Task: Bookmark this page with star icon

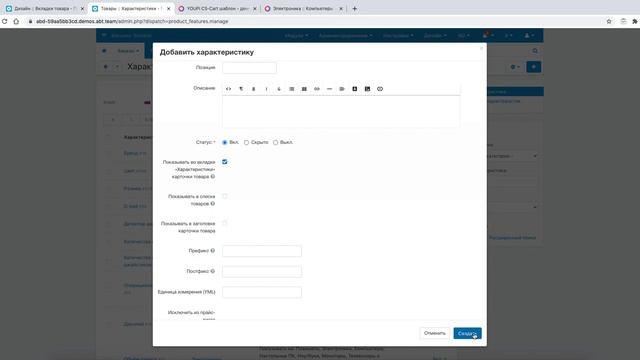Action: pos(609,21)
